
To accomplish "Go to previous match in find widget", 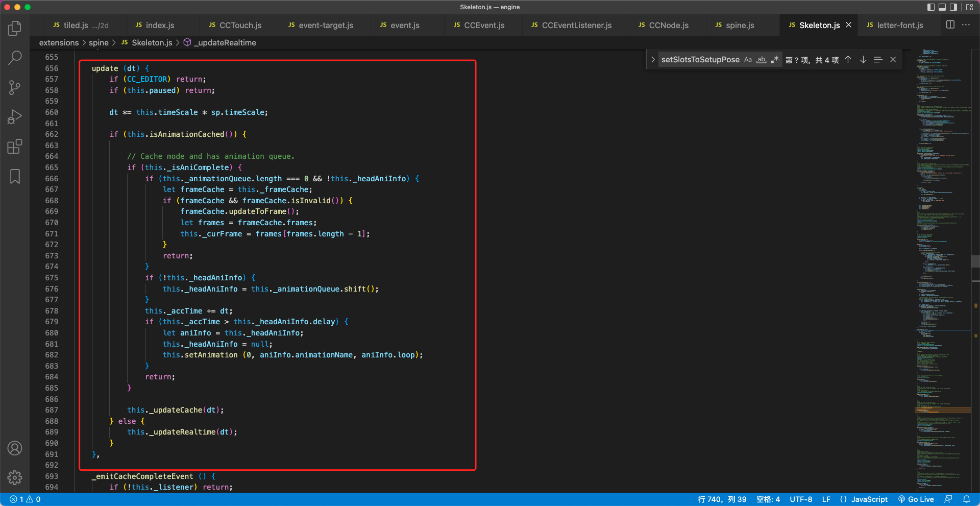I will [x=848, y=60].
